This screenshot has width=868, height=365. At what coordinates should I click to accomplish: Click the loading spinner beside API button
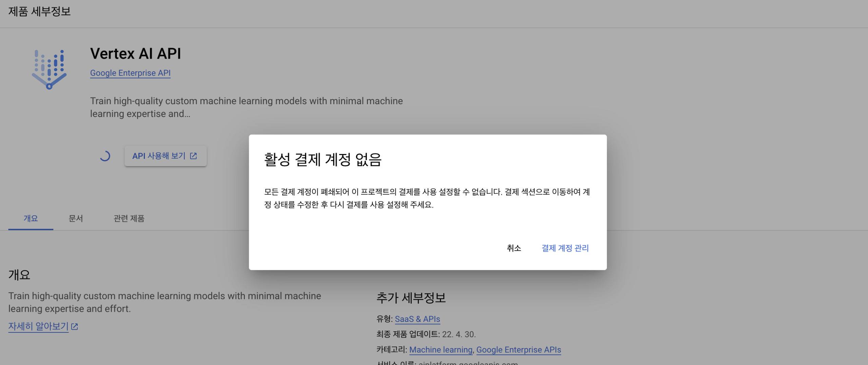pyautogui.click(x=105, y=156)
